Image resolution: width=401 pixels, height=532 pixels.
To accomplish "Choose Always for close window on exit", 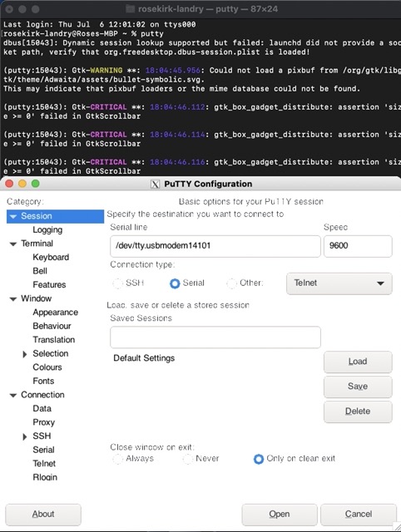I will click(117, 459).
